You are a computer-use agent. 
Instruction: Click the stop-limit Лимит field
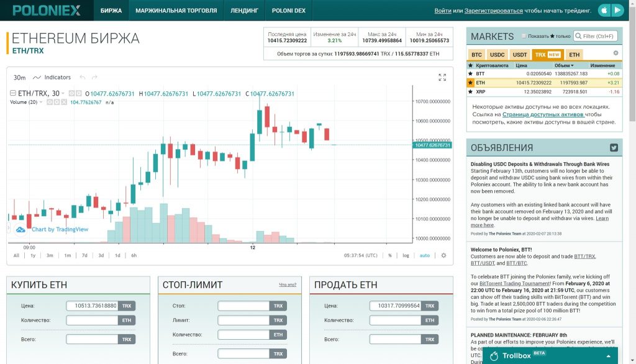coord(243,321)
